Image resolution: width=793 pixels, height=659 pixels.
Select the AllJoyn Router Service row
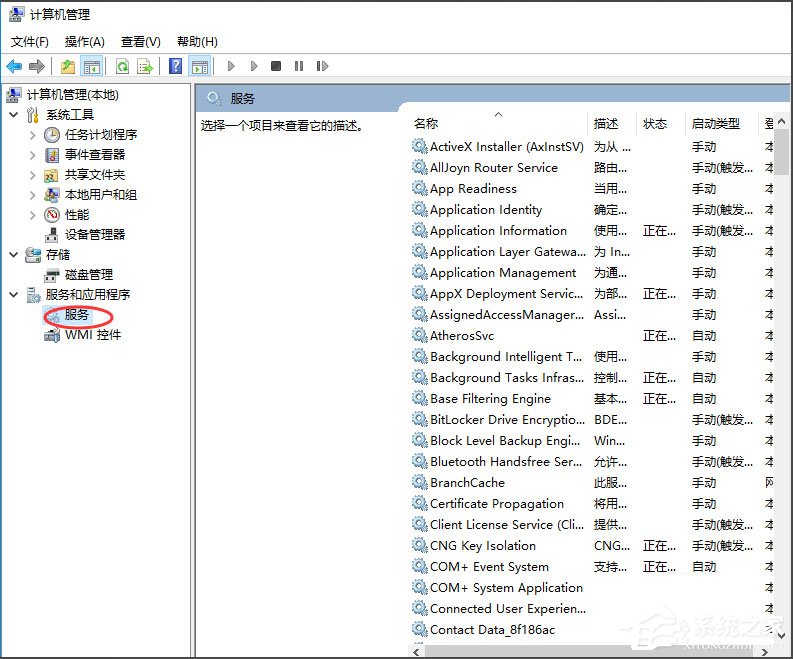click(592, 168)
